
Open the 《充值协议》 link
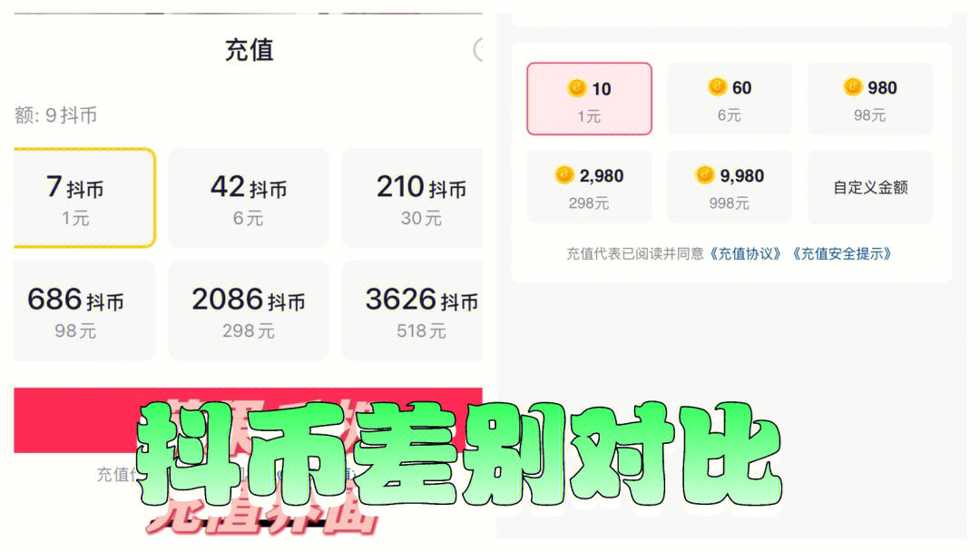point(746,254)
